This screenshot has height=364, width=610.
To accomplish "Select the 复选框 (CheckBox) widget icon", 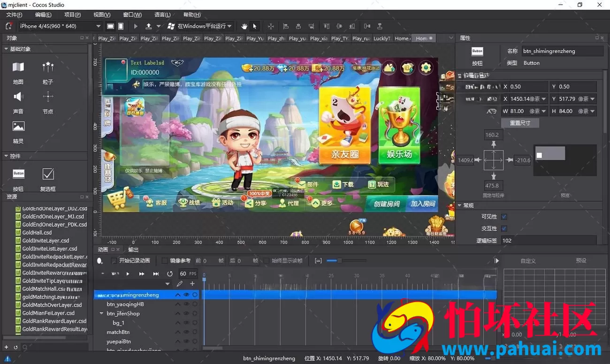I will click(48, 174).
